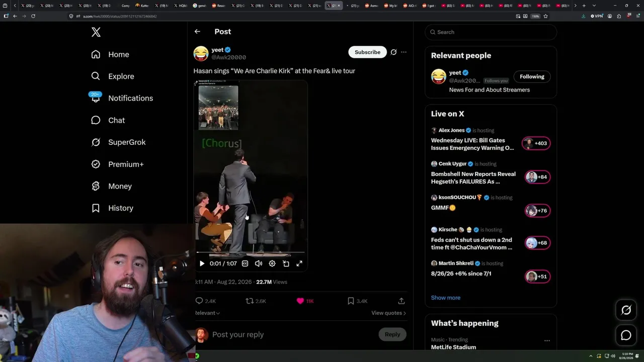Open Chat from the sidebar

tap(108, 120)
